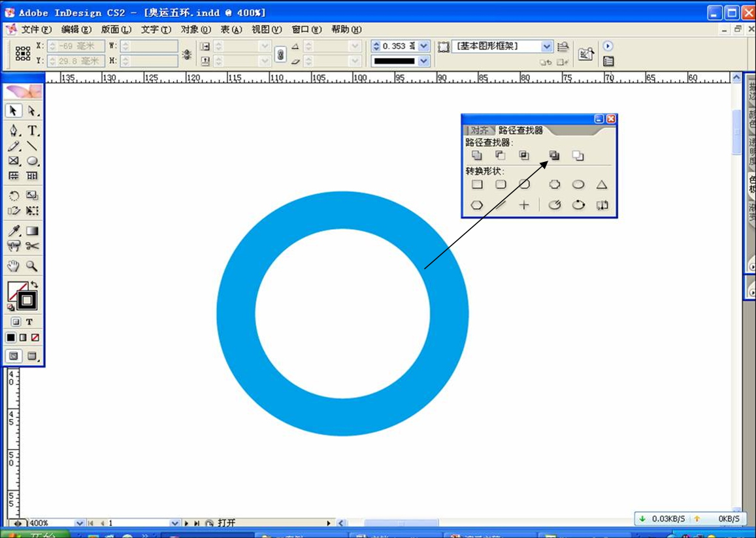This screenshot has height=538, width=756.
Task: Click the Reverse Path icon
Action: (x=602, y=205)
